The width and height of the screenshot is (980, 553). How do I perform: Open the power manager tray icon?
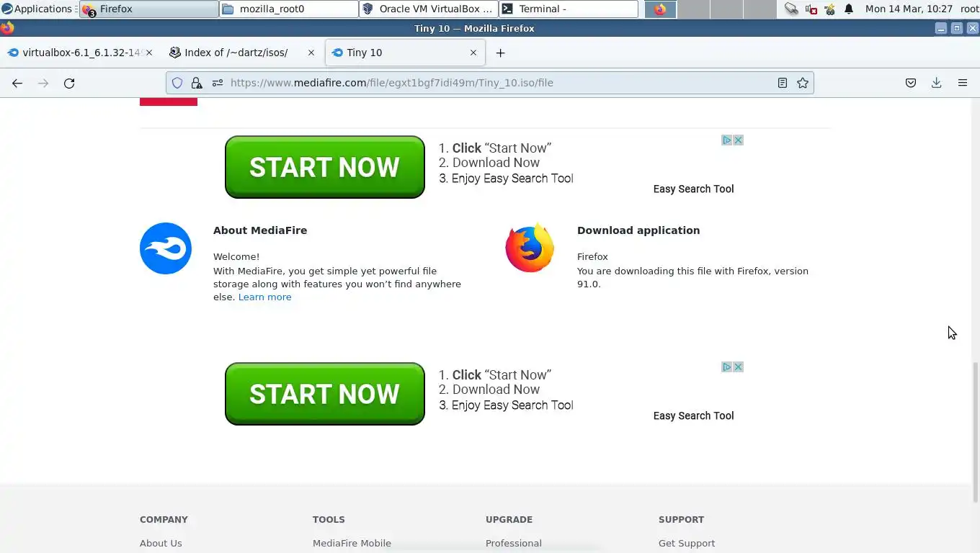coord(829,9)
